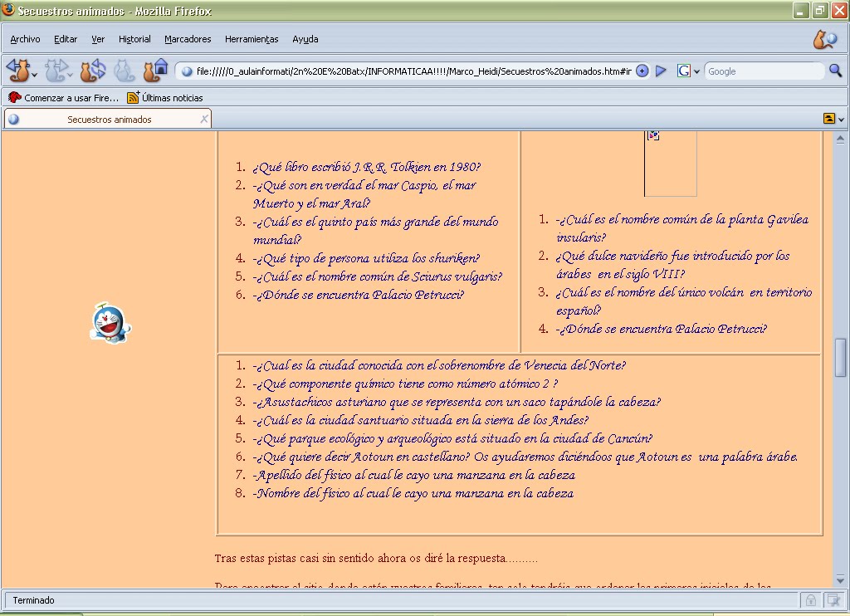Click the vertical scrollbar up arrow
This screenshot has width=850, height=616.
click(840, 139)
